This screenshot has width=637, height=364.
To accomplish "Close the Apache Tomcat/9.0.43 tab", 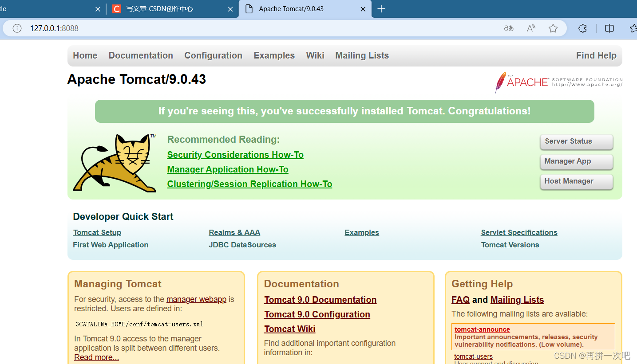I will pyautogui.click(x=363, y=9).
